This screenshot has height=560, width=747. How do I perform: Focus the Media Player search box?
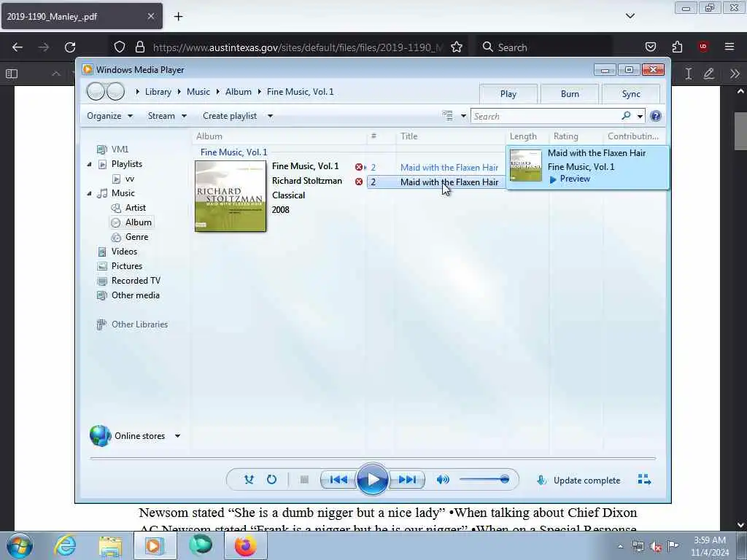(547, 116)
